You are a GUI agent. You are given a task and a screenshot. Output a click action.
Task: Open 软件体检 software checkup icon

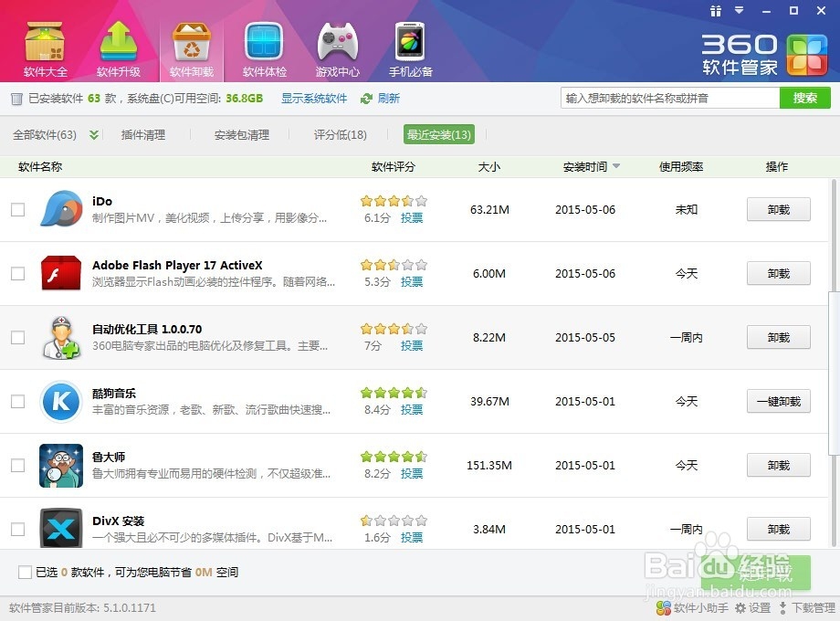(264, 49)
